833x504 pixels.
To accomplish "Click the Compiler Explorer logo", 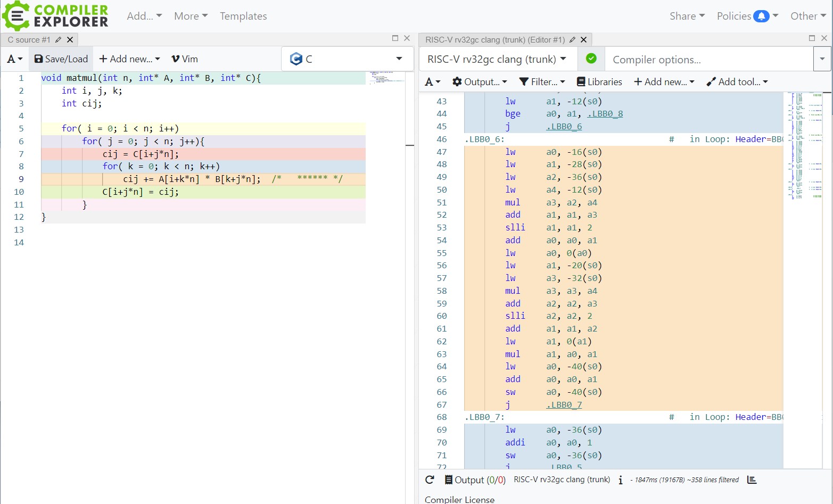I will tap(55, 16).
